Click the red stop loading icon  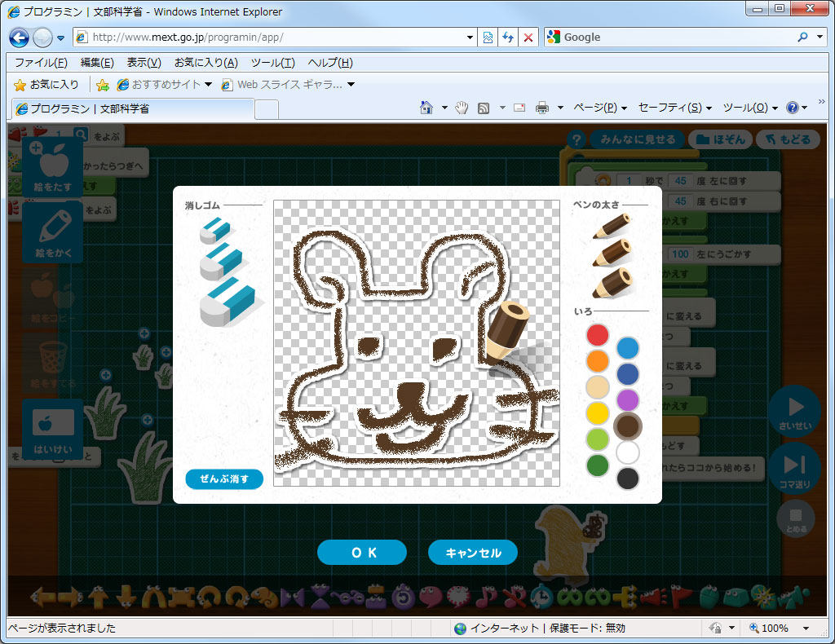point(528,37)
